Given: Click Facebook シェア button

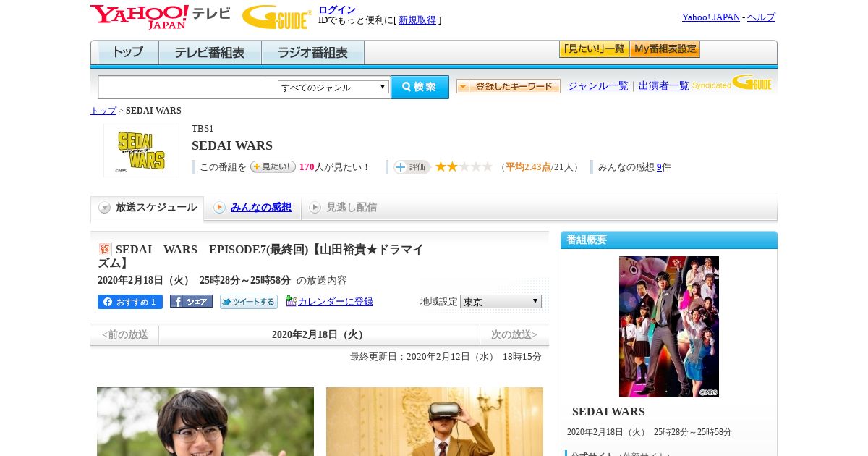Looking at the screenshot, I should pos(191,302).
